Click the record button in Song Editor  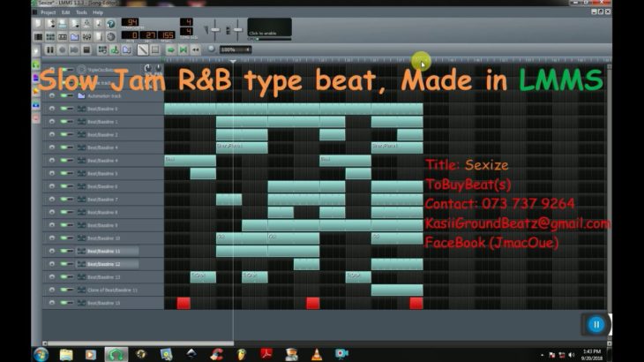(x=62, y=50)
